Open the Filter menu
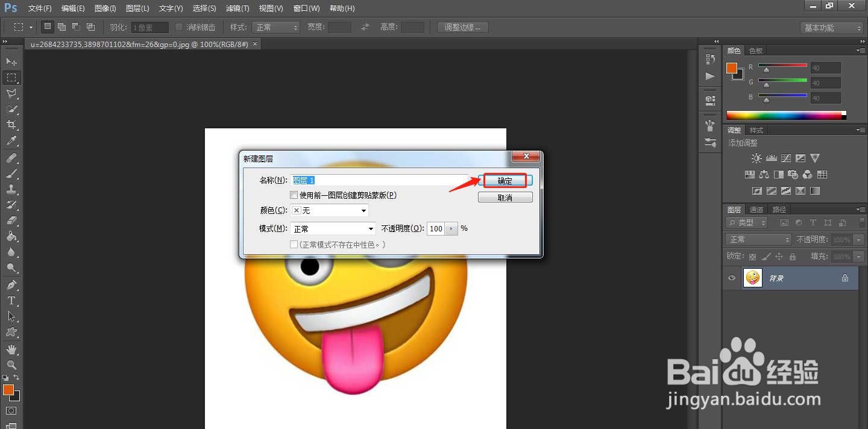This screenshot has height=429, width=868. coord(237,8)
